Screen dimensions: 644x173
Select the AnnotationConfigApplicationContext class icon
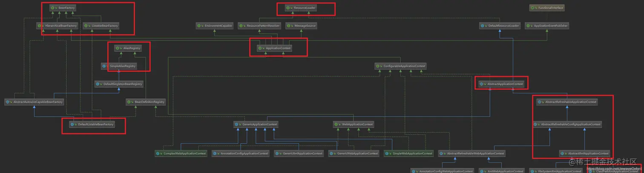pyautogui.click(x=216, y=153)
